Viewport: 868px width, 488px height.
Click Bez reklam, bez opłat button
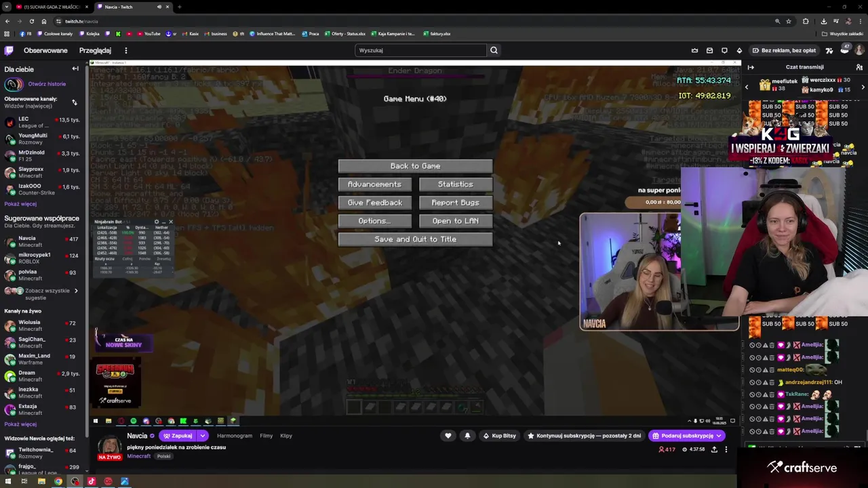[784, 50]
